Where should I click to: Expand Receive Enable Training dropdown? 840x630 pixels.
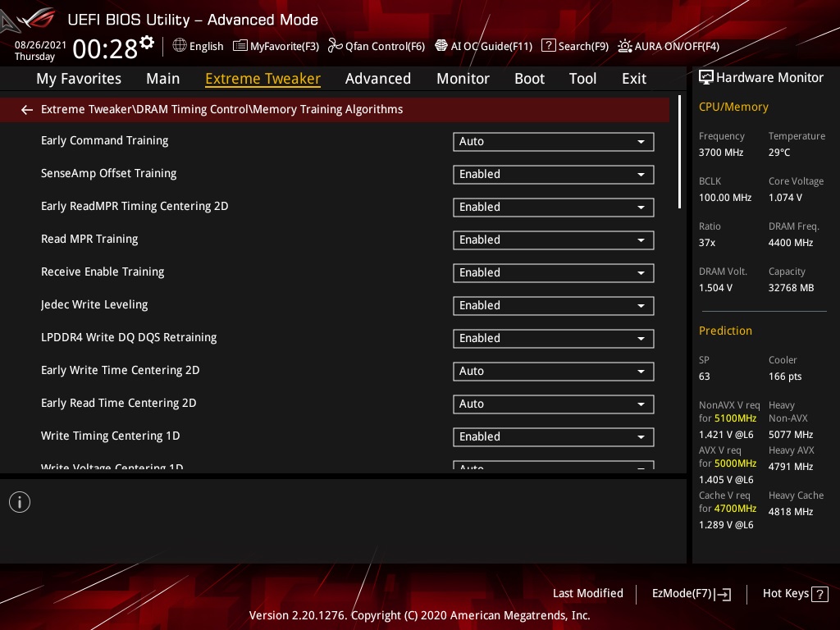pyautogui.click(x=554, y=272)
